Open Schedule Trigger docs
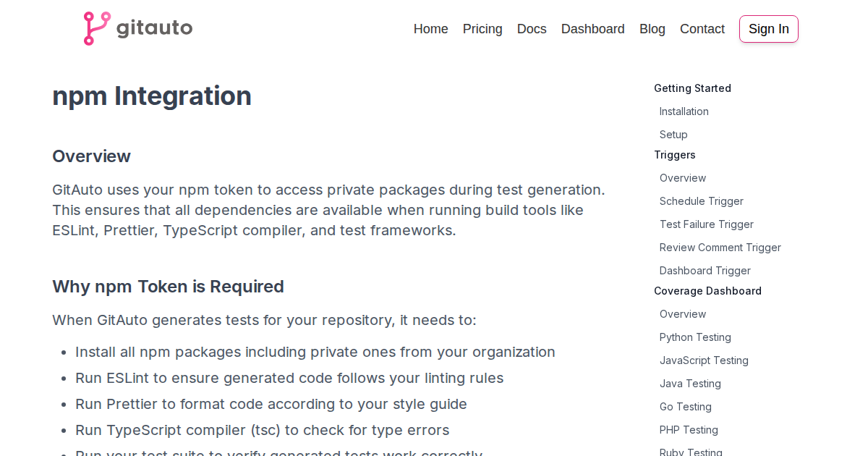Image resolution: width=868 pixels, height=456 pixels. click(702, 201)
